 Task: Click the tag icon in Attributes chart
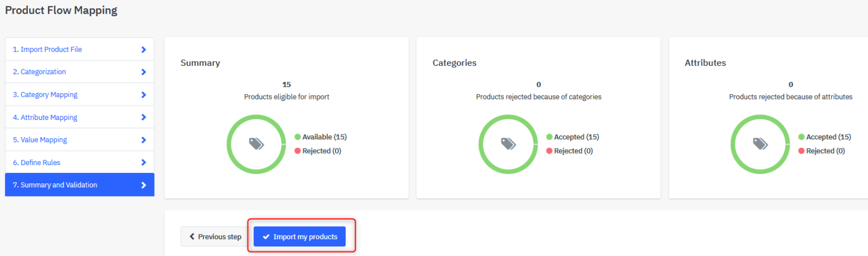coord(760,144)
